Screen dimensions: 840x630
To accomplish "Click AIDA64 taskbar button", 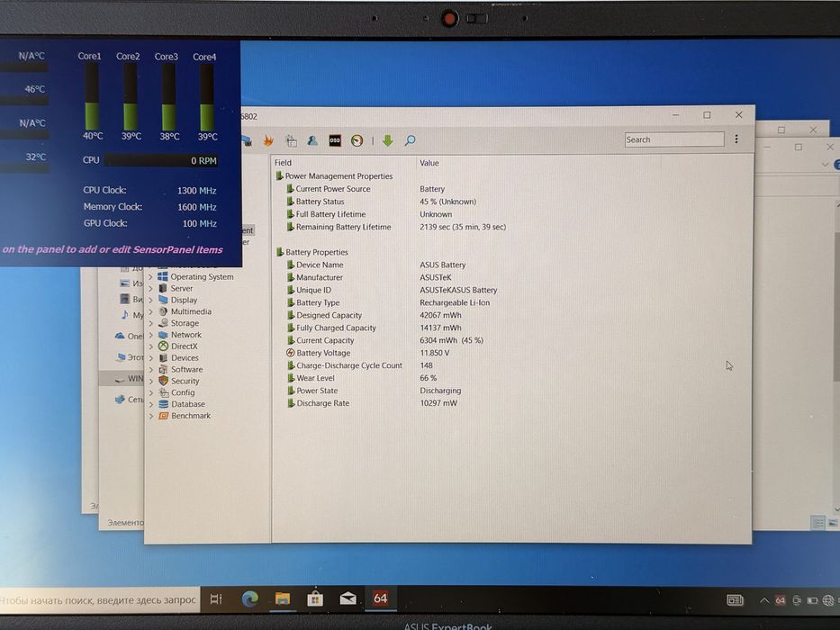I will point(380,598).
